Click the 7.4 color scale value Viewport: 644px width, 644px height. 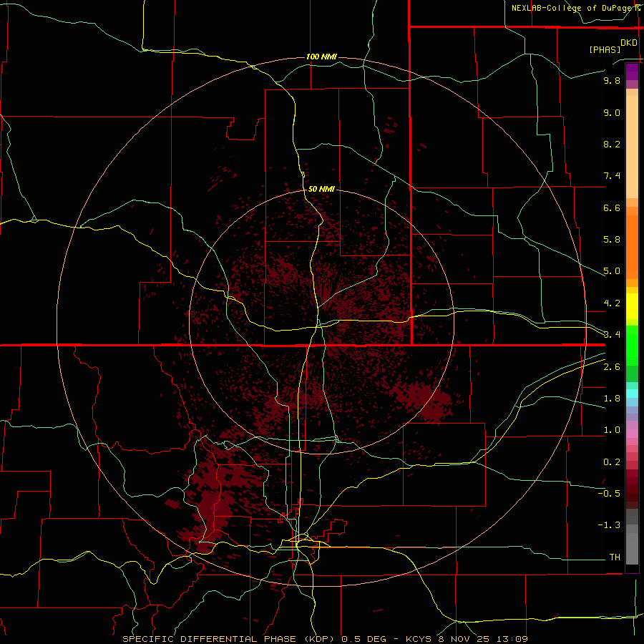coord(612,176)
